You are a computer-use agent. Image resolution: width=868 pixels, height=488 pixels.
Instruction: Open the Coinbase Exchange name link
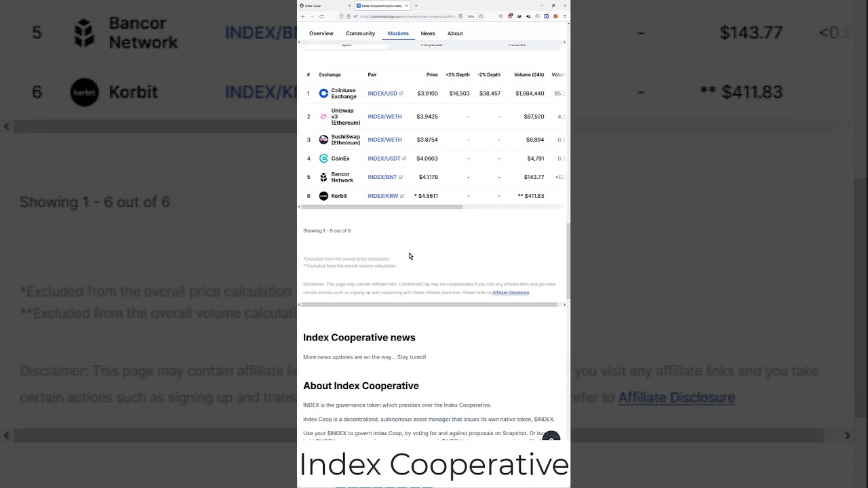coord(344,94)
